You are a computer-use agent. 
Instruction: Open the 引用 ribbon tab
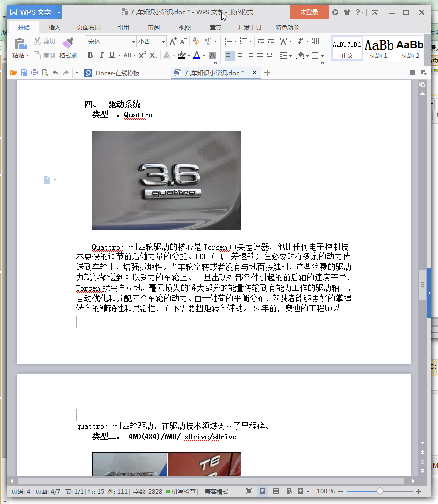pos(123,28)
